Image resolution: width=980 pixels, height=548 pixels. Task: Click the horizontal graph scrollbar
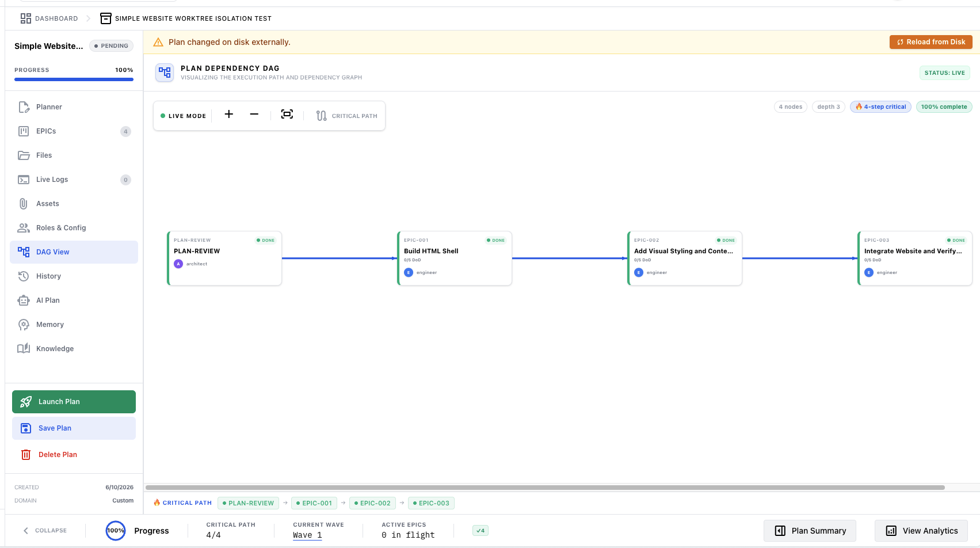pos(545,488)
